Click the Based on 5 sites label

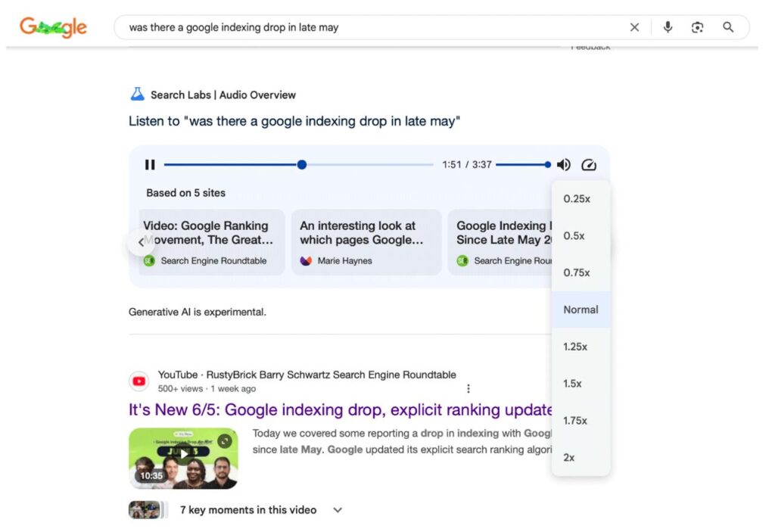[x=186, y=193]
